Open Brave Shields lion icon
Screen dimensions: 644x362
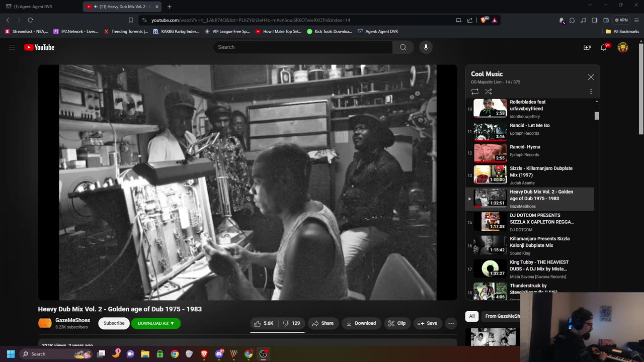point(484,20)
